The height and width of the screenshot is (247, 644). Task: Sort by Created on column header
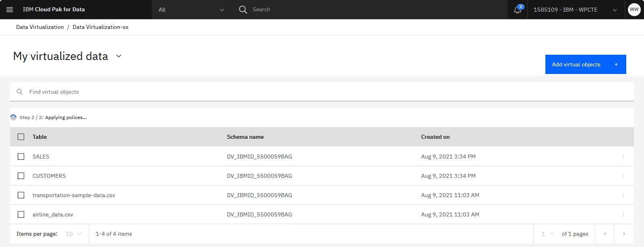click(x=435, y=137)
